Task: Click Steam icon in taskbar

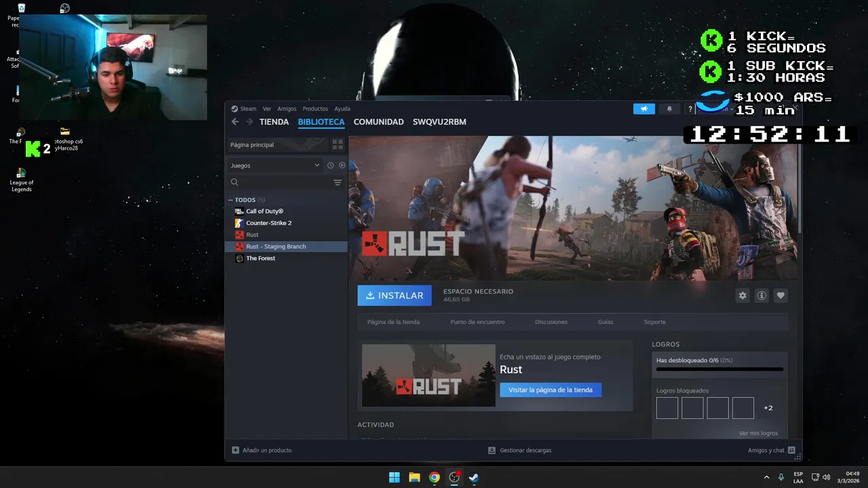Action: pyautogui.click(x=474, y=477)
